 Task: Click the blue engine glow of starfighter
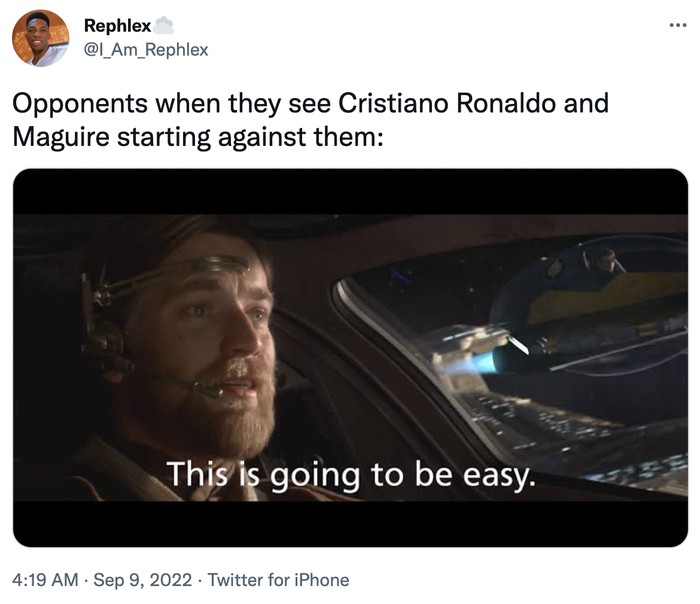(473, 364)
